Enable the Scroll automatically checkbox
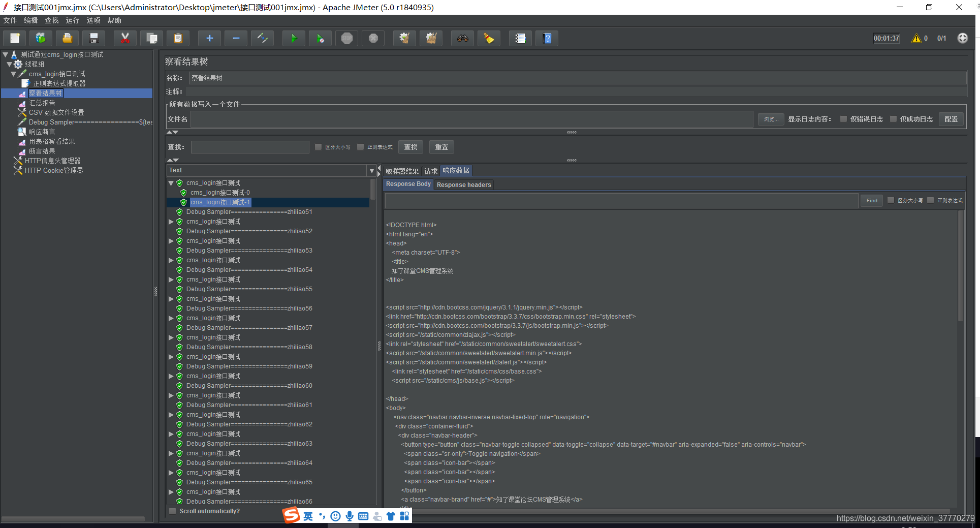980x528 pixels. tap(173, 511)
